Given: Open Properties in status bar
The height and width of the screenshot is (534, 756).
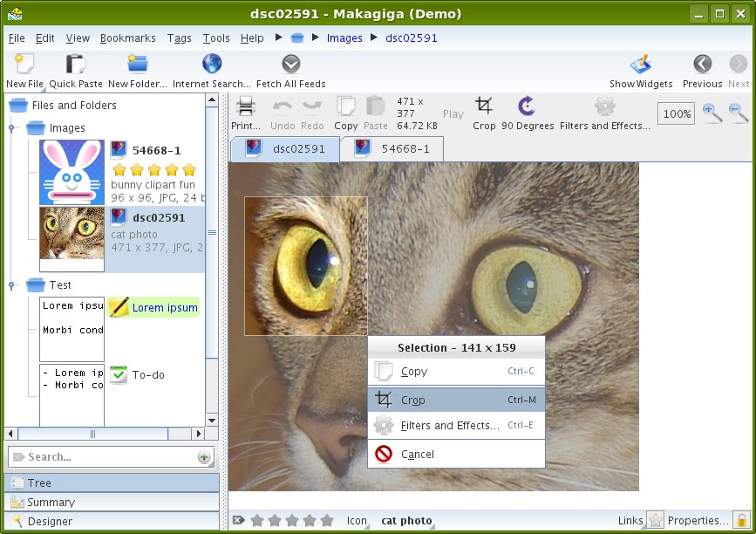Looking at the screenshot, I should [x=698, y=521].
